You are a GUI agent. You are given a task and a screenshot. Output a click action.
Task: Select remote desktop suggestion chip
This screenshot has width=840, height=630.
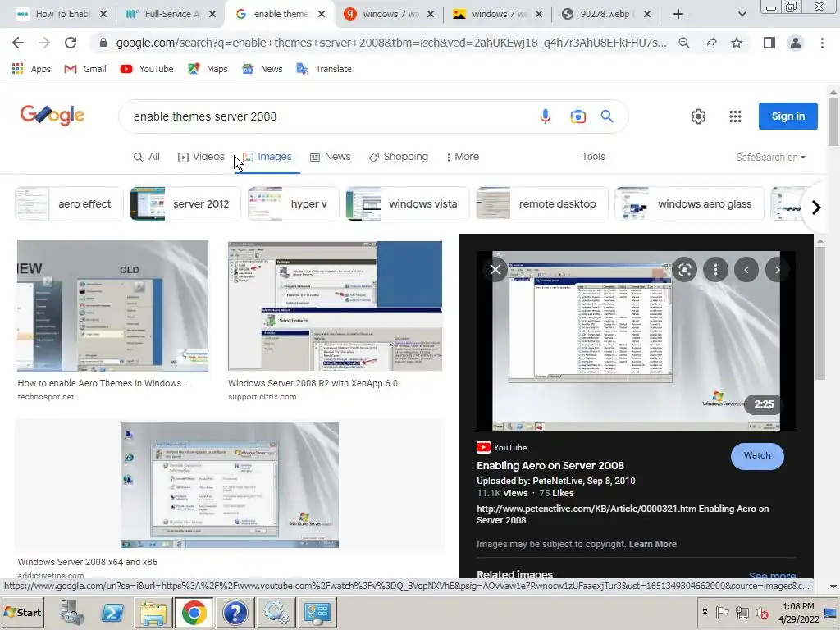click(541, 204)
